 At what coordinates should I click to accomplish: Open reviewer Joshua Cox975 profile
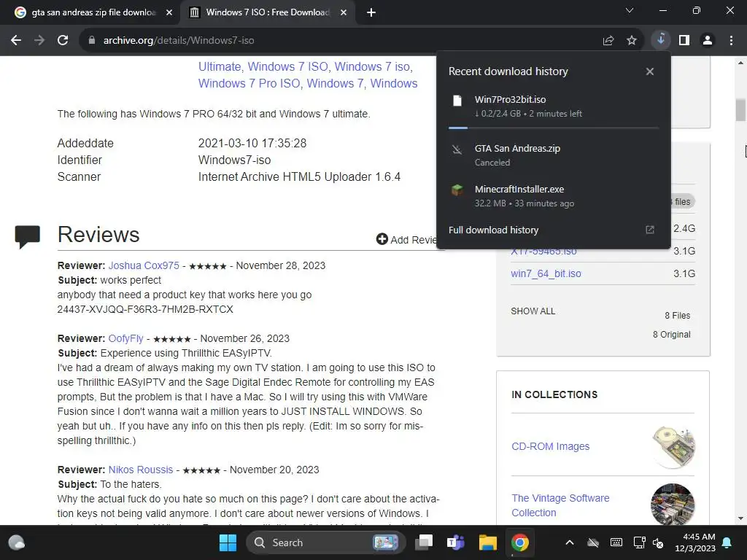pyautogui.click(x=144, y=265)
